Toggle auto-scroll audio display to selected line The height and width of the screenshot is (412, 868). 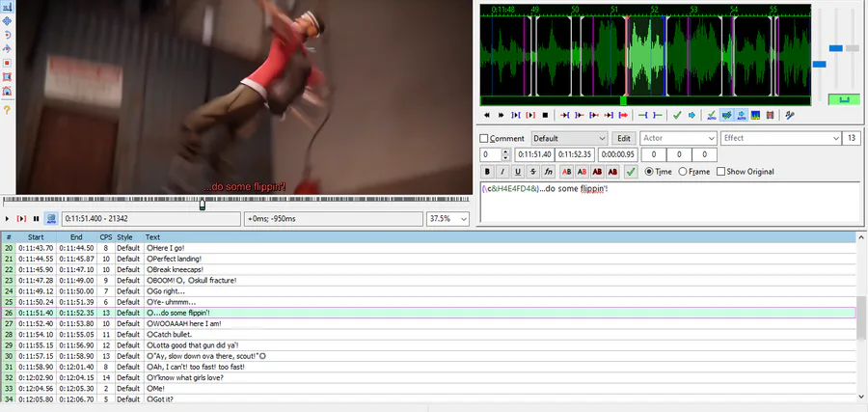(x=741, y=115)
